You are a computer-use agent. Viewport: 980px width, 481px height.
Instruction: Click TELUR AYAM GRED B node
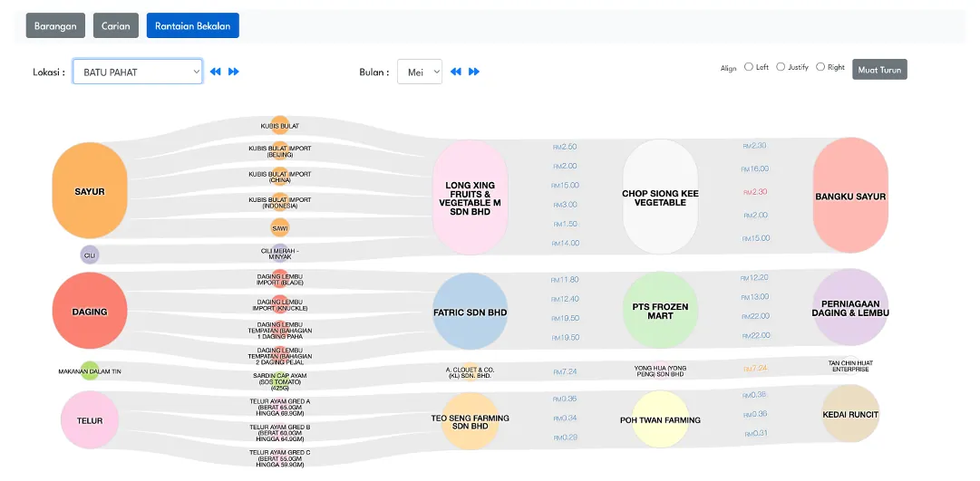(x=280, y=433)
